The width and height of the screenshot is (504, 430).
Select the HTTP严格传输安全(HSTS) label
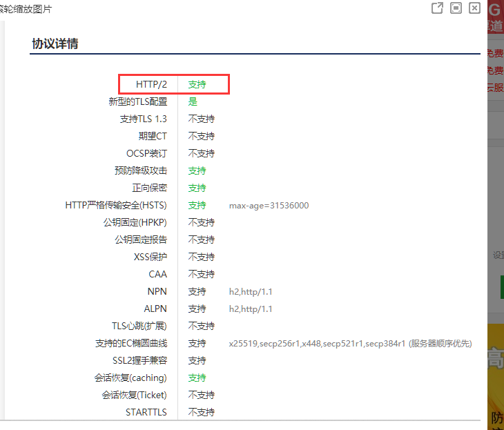pyautogui.click(x=116, y=205)
